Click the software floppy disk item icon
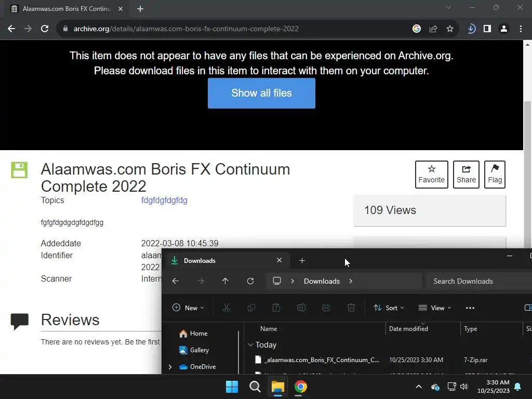Image resolution: width=532 pixels, height=399 pixels. click(x=19, y=170)
